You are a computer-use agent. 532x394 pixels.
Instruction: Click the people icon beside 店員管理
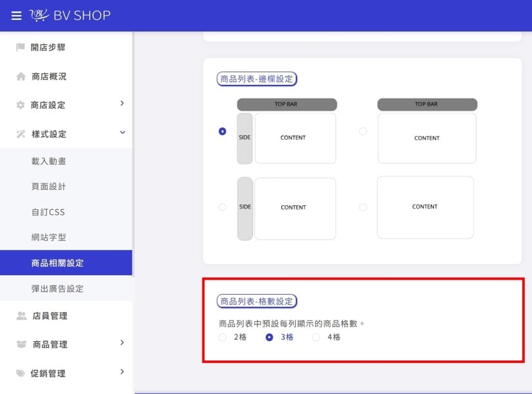21,315
